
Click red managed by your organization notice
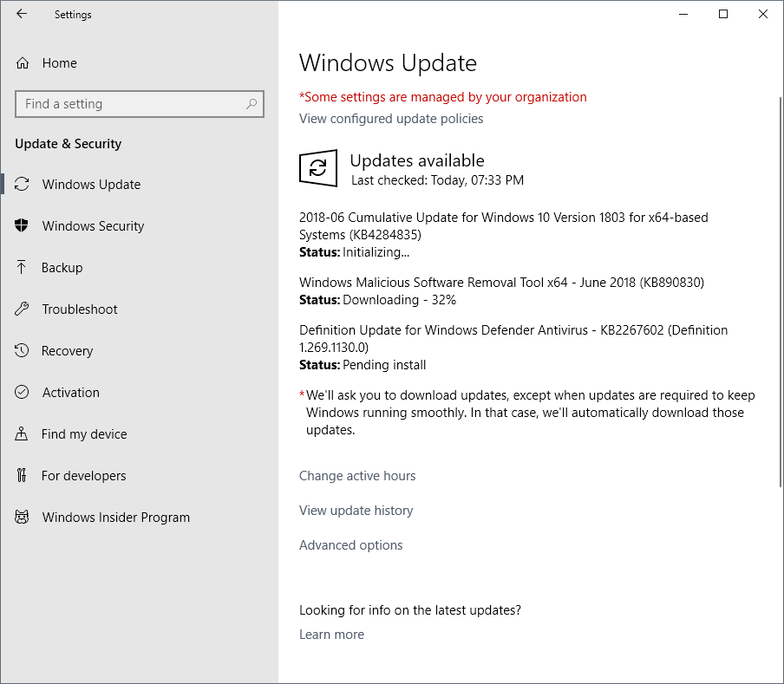coord(442,97)
